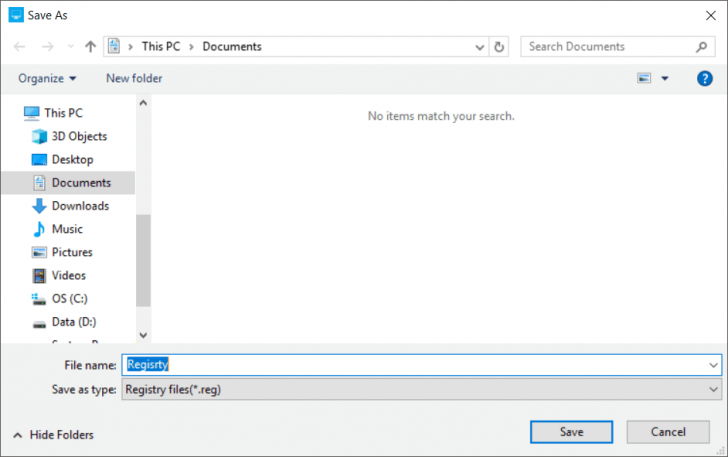Go up one folder level
Image resolution: width=728 pixels, height=457 pixels.
91,46
